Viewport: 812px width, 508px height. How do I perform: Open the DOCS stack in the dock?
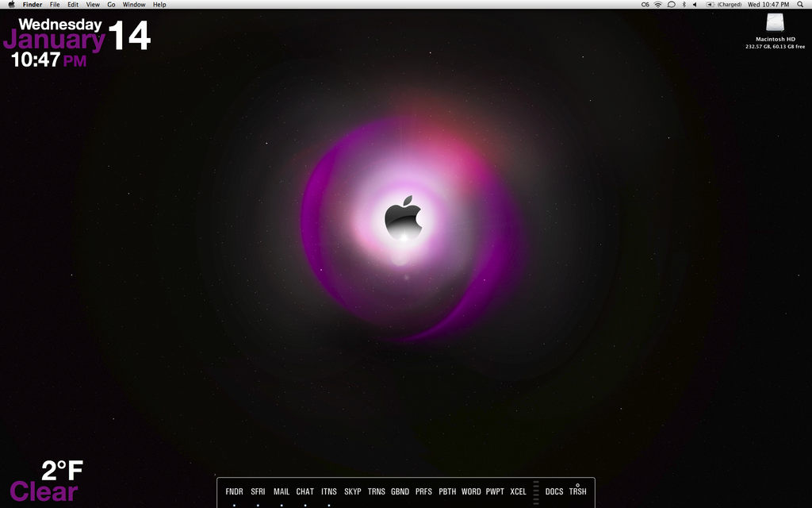click(554, 491)
